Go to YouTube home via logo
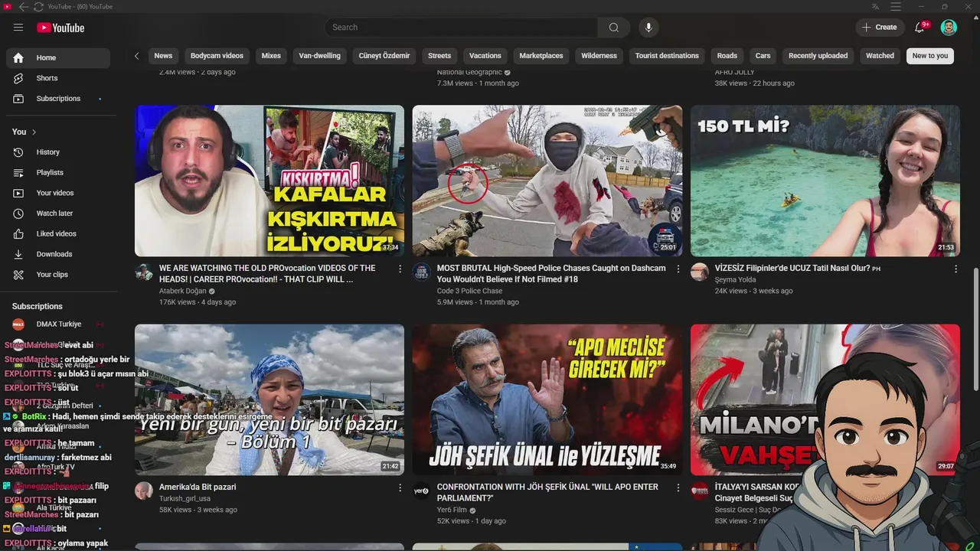 coord(60,28)
